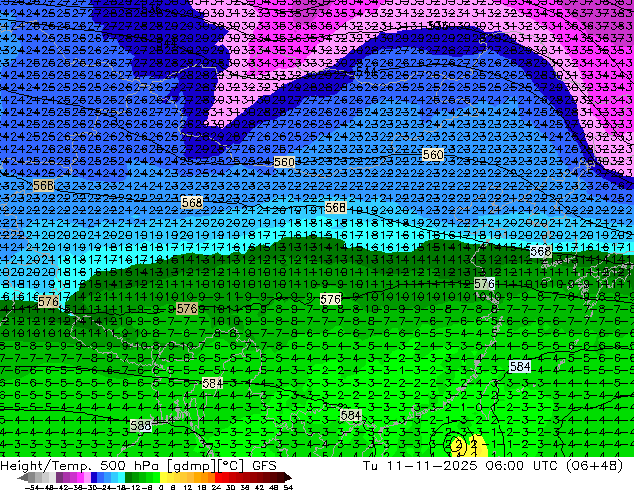Click the 'GFS' model name

pos(264,466)
